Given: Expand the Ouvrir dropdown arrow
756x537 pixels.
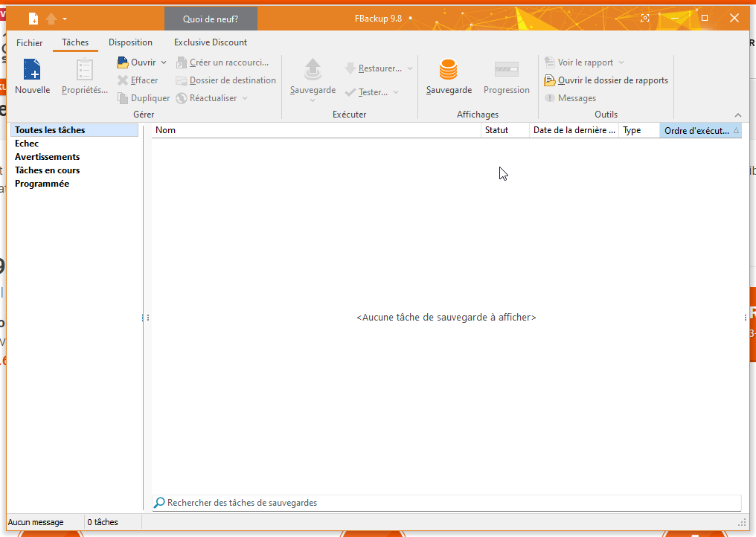Looking at the screenshot, I should point(164,62).
